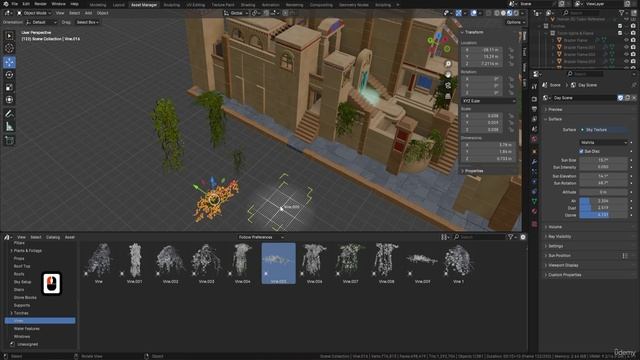This screenshot has width=640, height=360.
Task: Open the Tool properties tab icon
Action: pos(534,87)
